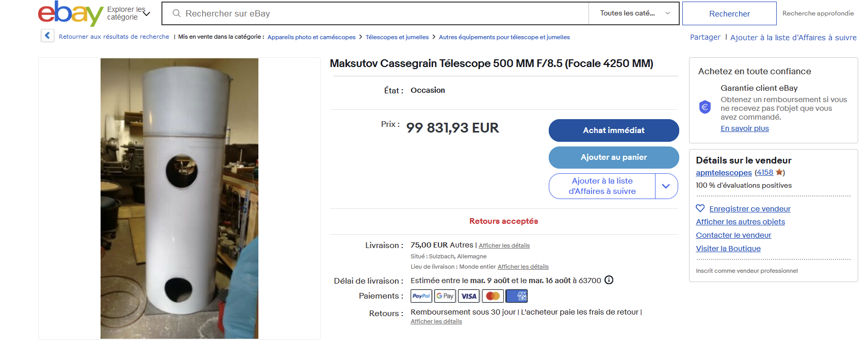Click the Google Pay payment icon
Image resolution: width=868 pixels, height=345 pixels.
[445, 296]
